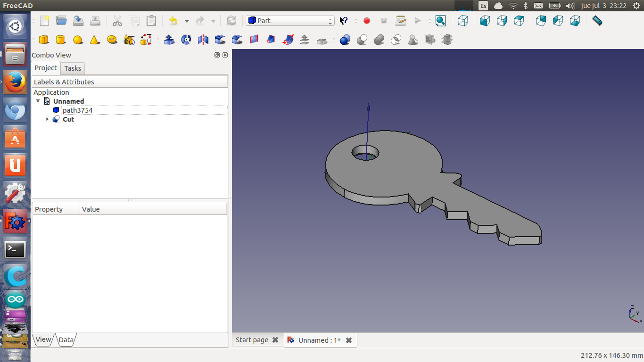Switch to the View property tab
644x362 pixels.
[43, 339]
